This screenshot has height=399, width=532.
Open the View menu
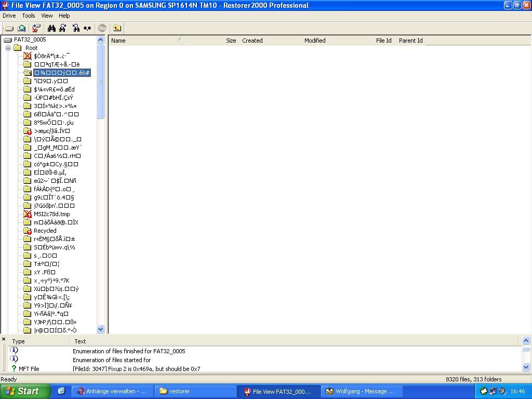click(x=47, y=16)
